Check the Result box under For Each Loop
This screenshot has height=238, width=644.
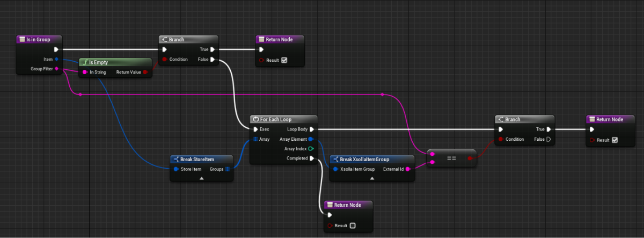pos(353,226)
